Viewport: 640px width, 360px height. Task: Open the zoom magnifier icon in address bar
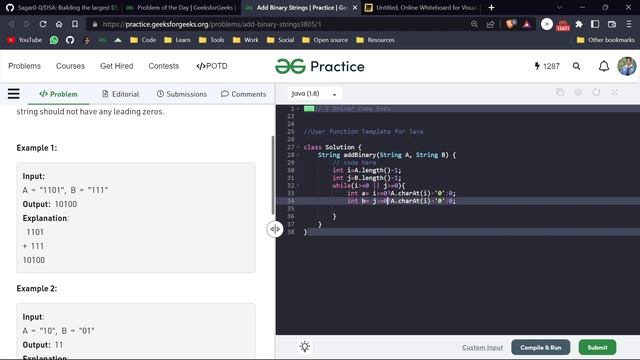click(x=474, y=24)
